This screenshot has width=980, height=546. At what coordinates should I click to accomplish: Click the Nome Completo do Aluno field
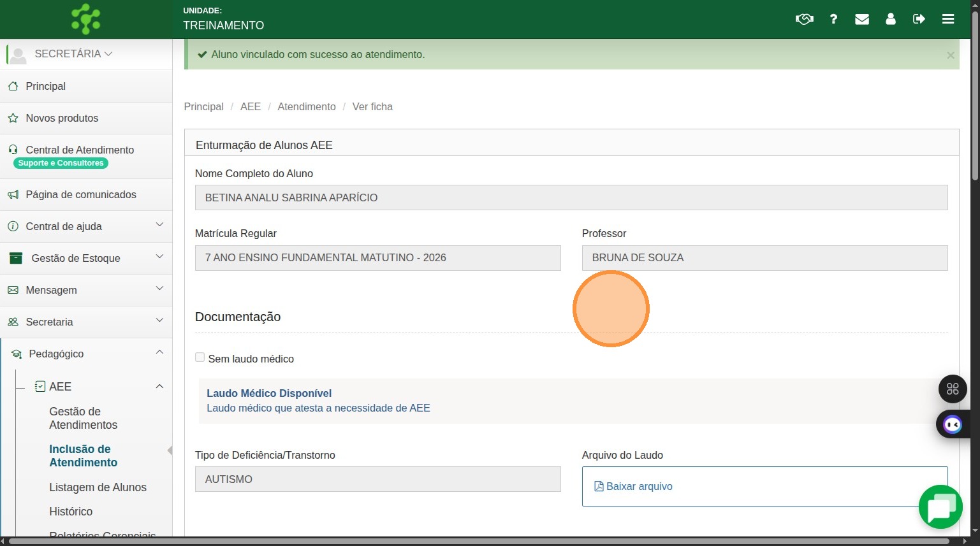point(571,198)
